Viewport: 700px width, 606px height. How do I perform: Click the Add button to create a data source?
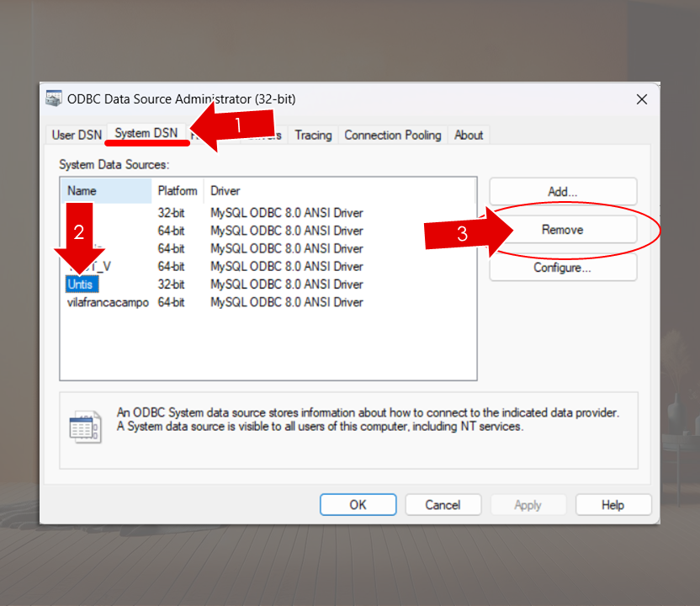point(562,191)
